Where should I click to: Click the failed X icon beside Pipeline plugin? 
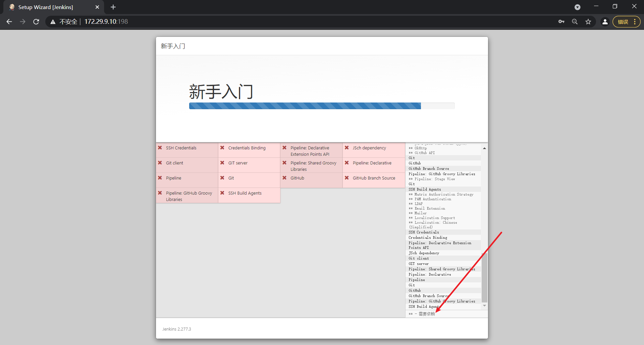pos(160,178)
